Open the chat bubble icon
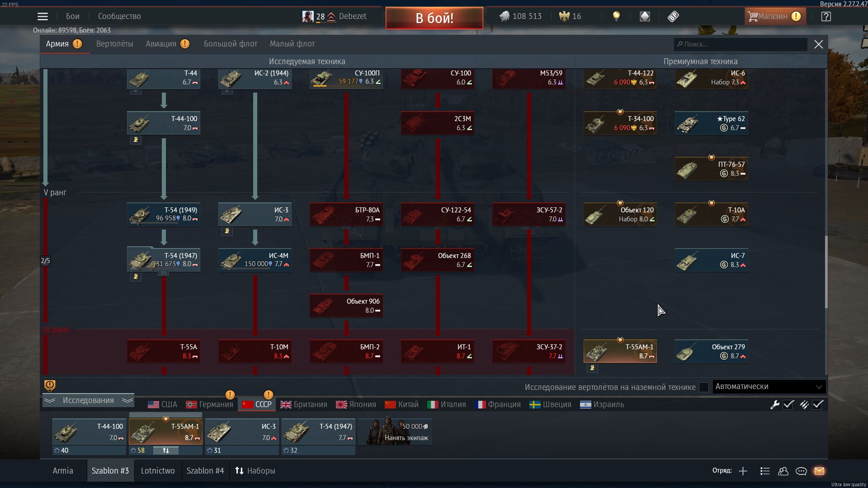This screenshot has height=488, width=868. (x=801, y=471)
